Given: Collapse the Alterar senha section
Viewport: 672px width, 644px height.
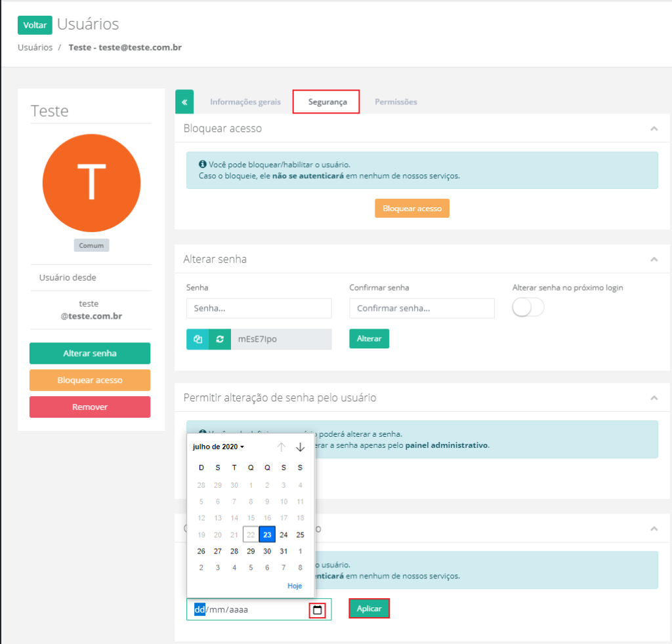Looking at the screenshot, I should pos(654,259).
